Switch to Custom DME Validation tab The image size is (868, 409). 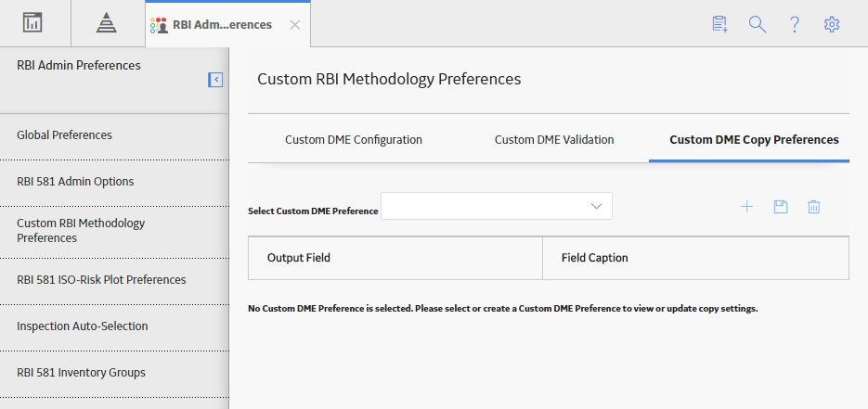[x=554, y=140]
